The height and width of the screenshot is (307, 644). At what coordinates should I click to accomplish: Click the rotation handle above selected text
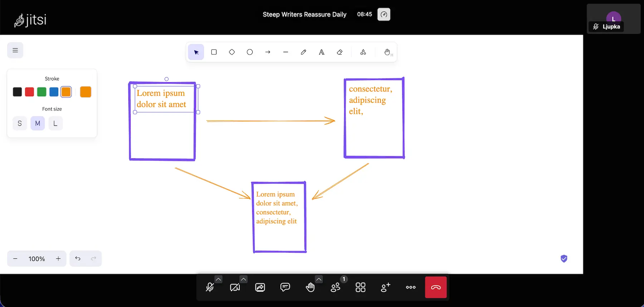pyautogui.click(x=166, y=79)
